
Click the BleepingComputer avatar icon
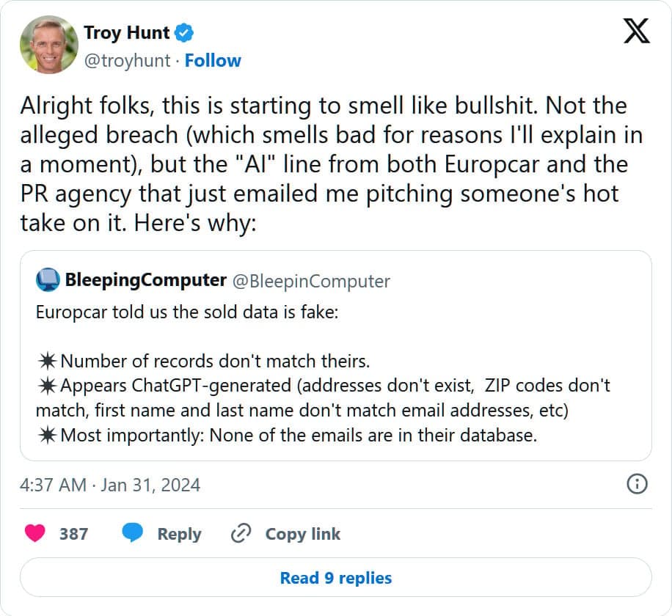(x=48, y=280)
